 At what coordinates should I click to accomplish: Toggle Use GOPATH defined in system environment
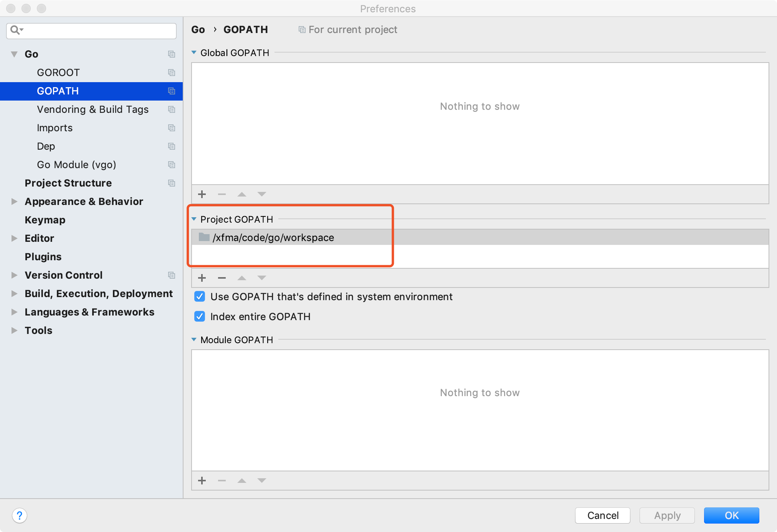coord(200,297)
